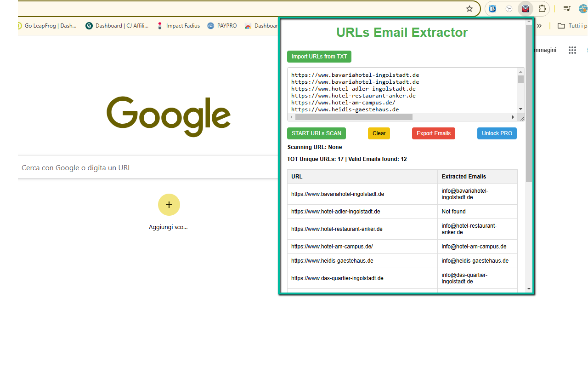Expand the bookmarks bar overflow chevron
Screen dimensions: 588x368
[x=538, y=26]
